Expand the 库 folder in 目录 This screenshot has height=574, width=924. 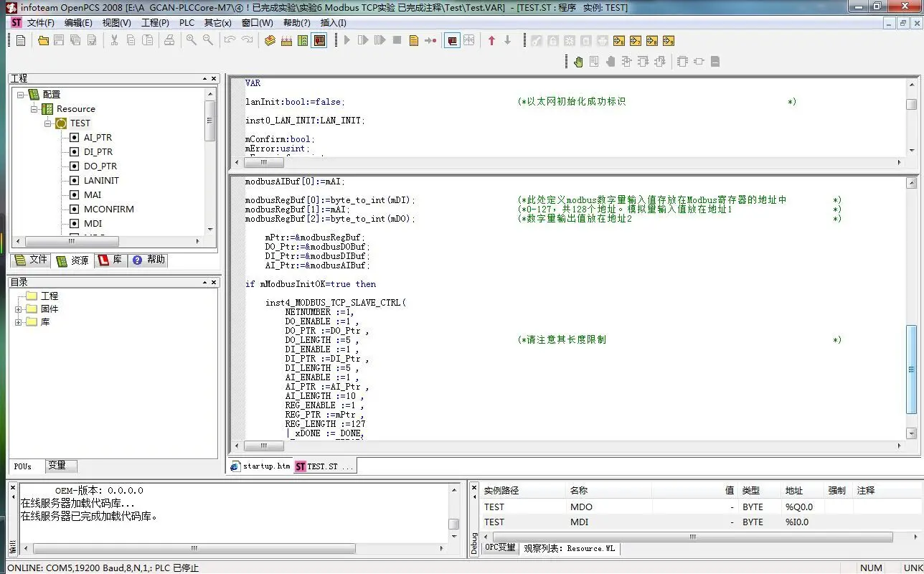[19, 322]
